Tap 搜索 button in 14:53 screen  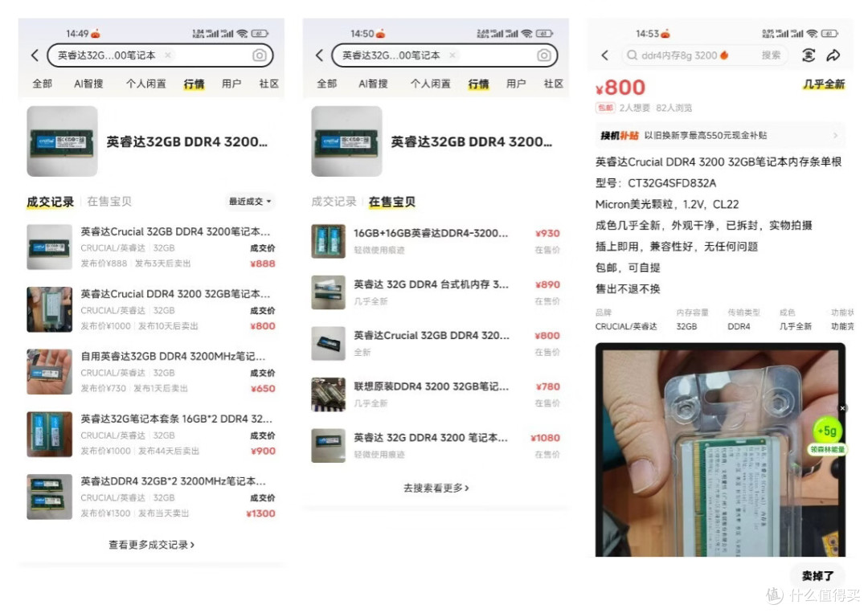coord(771,55)
